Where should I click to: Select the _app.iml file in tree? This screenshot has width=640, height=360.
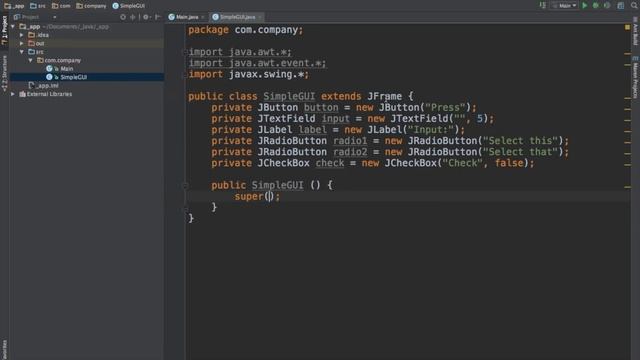[44, 85]
